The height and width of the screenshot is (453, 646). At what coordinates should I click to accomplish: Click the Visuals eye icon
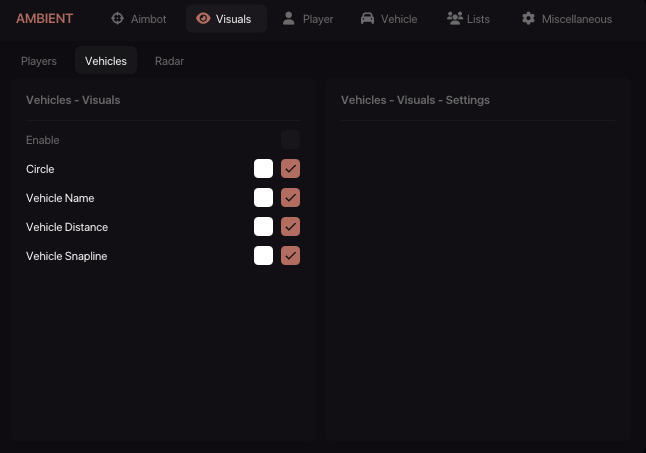pos(203,19)
